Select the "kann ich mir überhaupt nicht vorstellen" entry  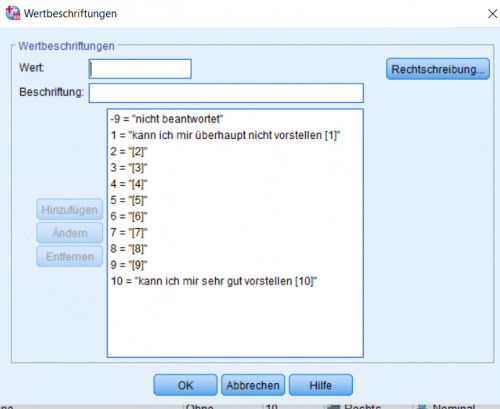(225, 135)
